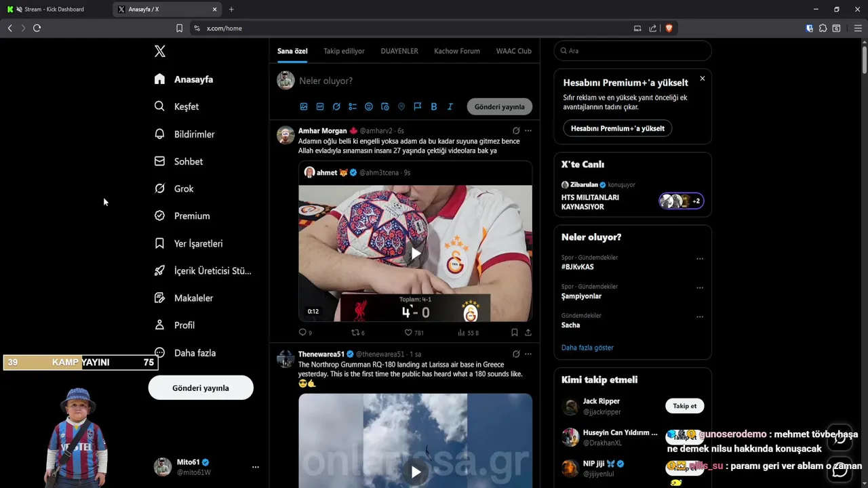Toggle bold formatting in compose
Viewport: 868px width, 488px height.
[x=434, y=106]
